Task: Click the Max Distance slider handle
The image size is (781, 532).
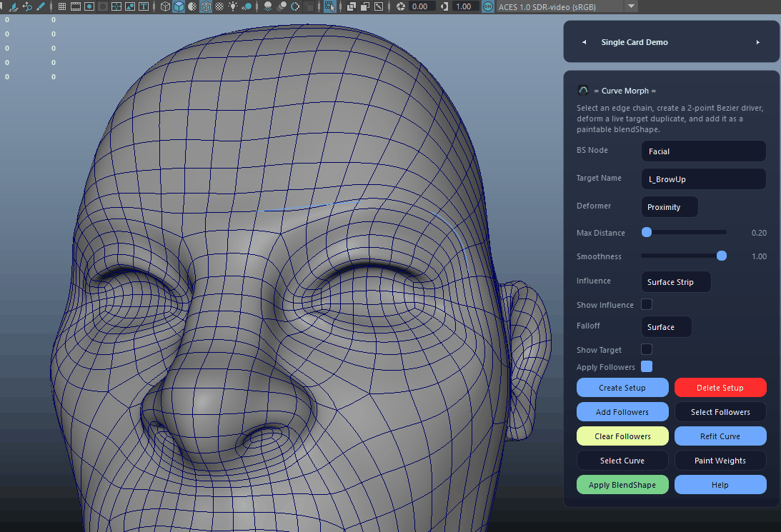Action: (x=647, y=232)
